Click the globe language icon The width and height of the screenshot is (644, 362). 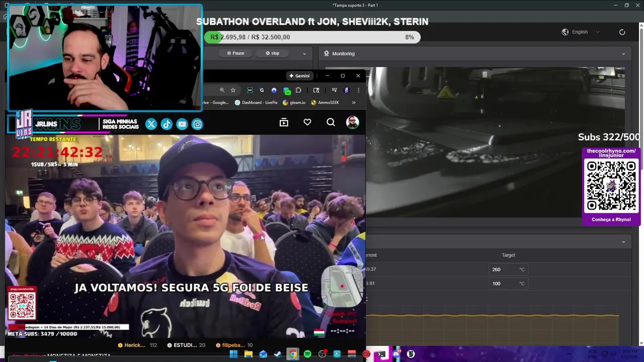pos(565,32)
